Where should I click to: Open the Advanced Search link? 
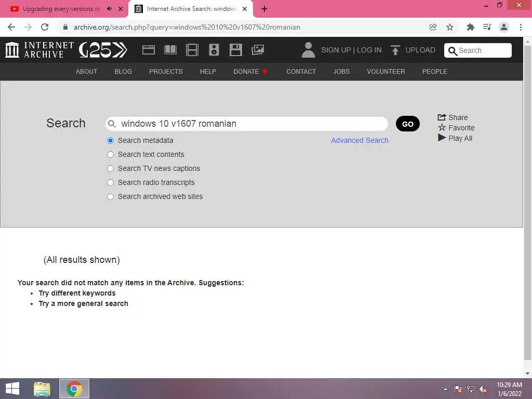click(360, 140)
